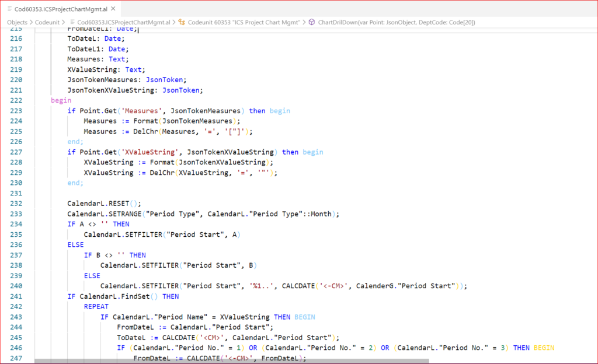Click "Period Name" on line 243

coord(181,317)
